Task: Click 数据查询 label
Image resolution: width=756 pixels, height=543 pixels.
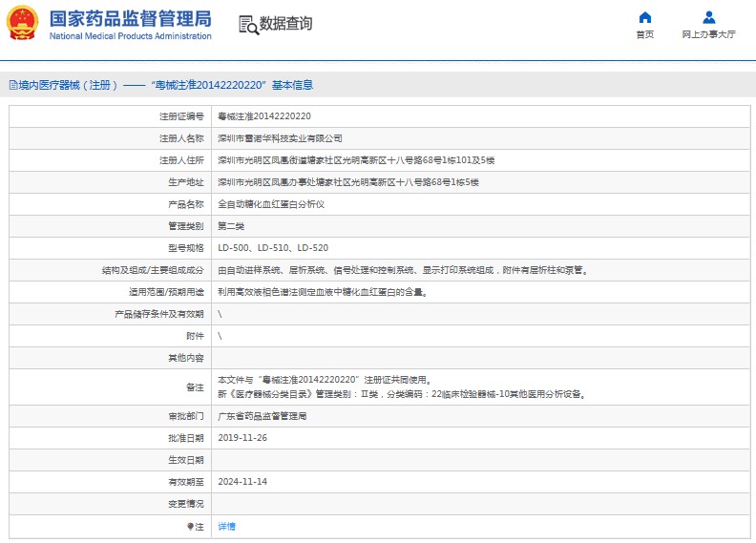Action: point(286,23)
